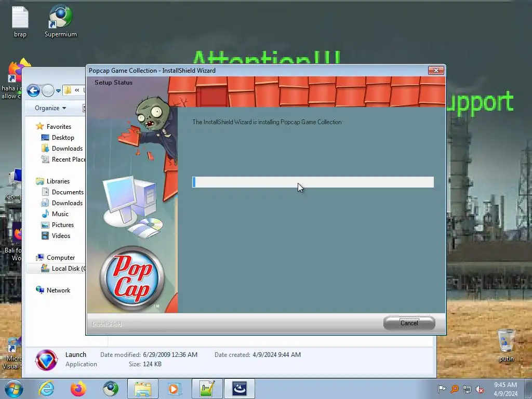
Task: Switch to Windows Explorer taskbar button
Action: tap(143, 389)
